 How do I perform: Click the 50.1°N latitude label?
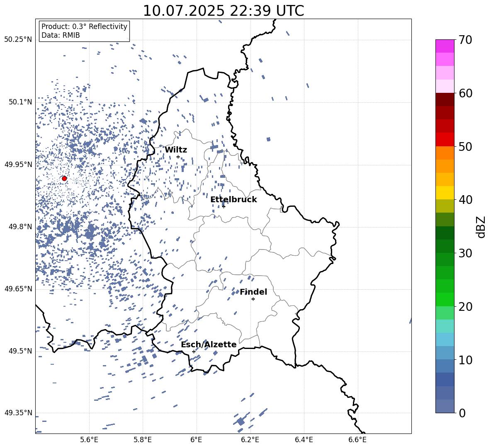click(x=20, y=102)
